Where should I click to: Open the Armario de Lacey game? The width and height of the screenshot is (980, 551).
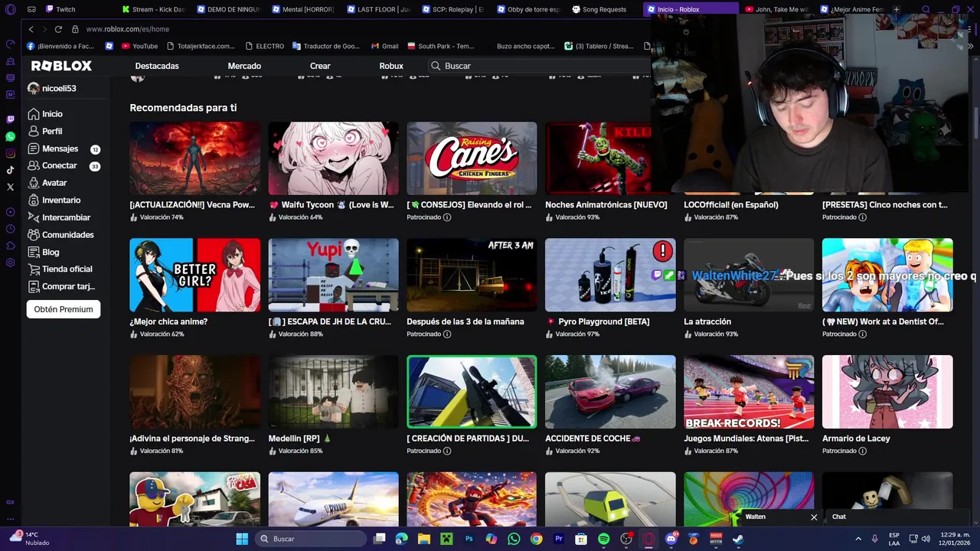click(887, 392)
